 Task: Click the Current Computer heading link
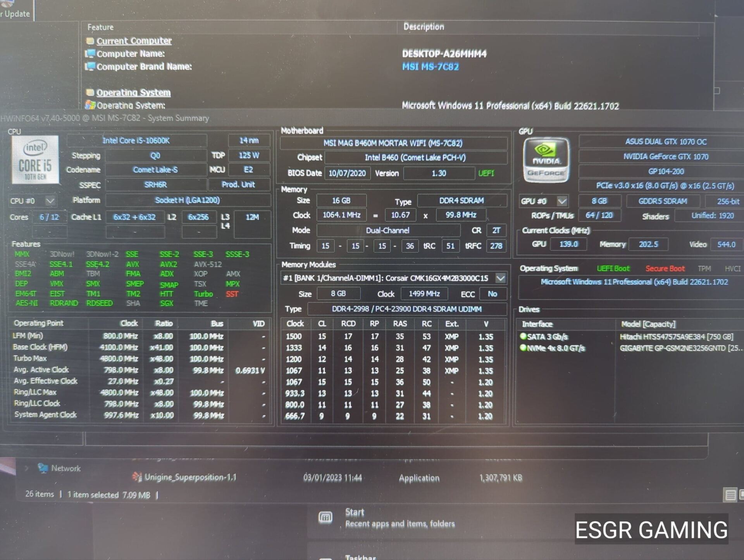(x=134, y=41)
